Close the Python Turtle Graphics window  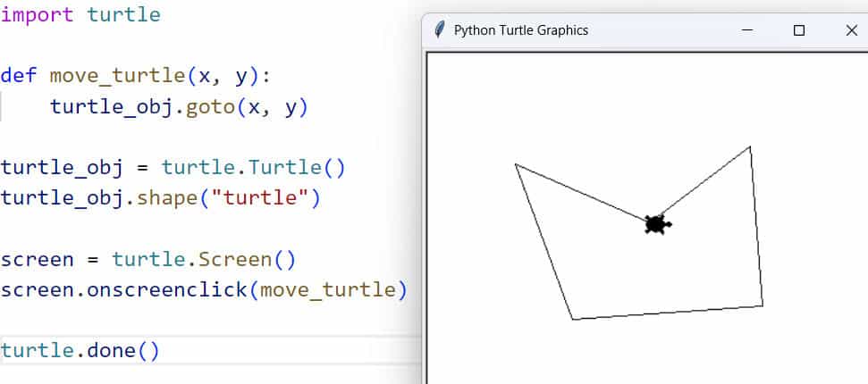(851, 30)
